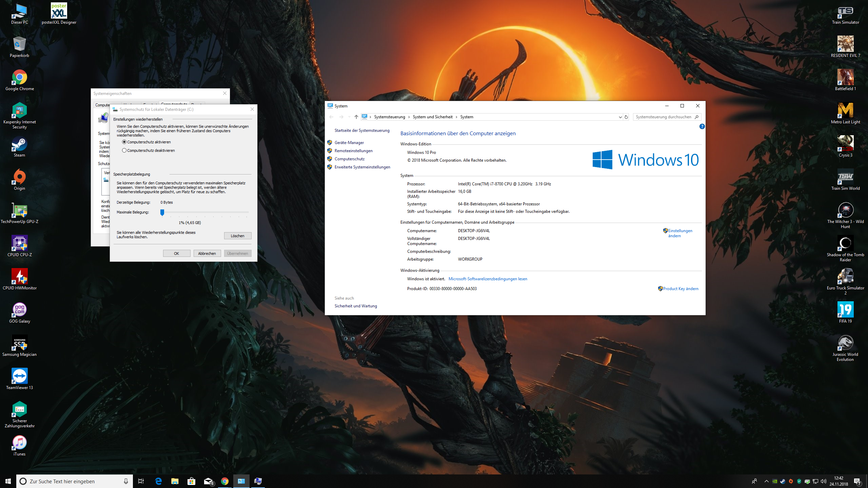Open TechPowerUp GPU-Z desktop icon
Image resolution: width=868 pixels, height=488 pixels.
click(x=19, y=213)
